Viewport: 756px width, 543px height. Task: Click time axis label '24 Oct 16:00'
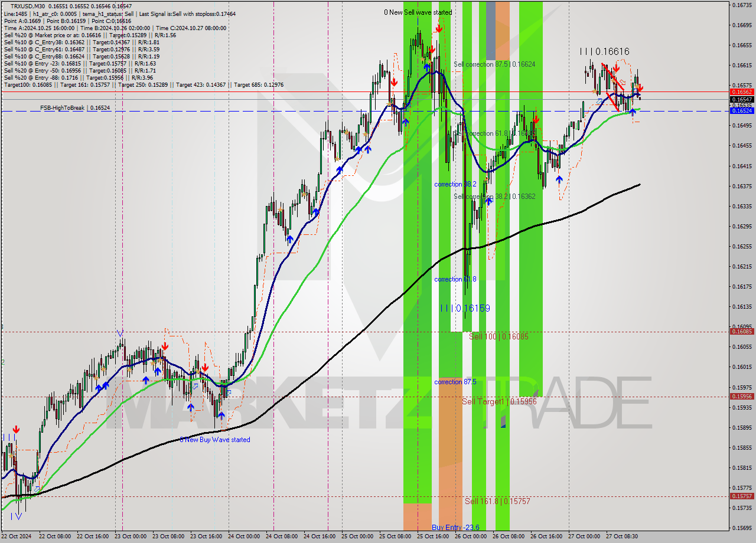click(x=321, y=537)
